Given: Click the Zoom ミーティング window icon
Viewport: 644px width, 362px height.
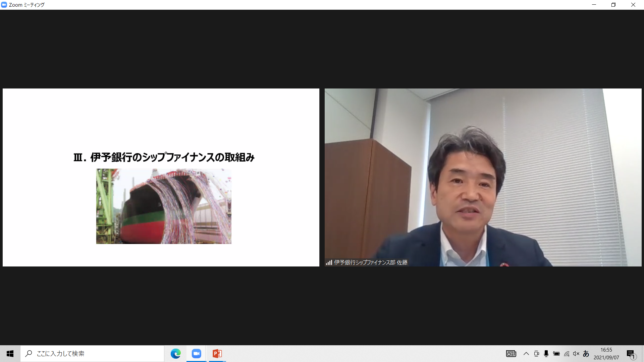Looking at the screenshot, I should point(4,5).
